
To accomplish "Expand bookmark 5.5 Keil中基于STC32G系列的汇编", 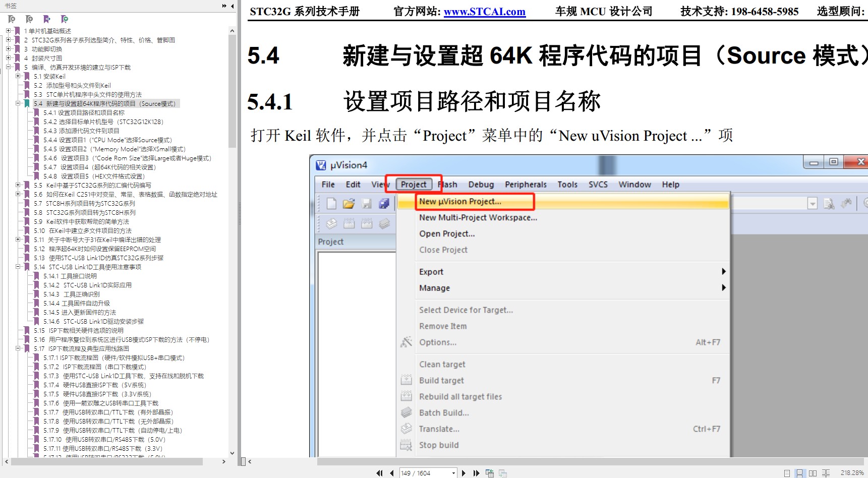I will point(18,185).
